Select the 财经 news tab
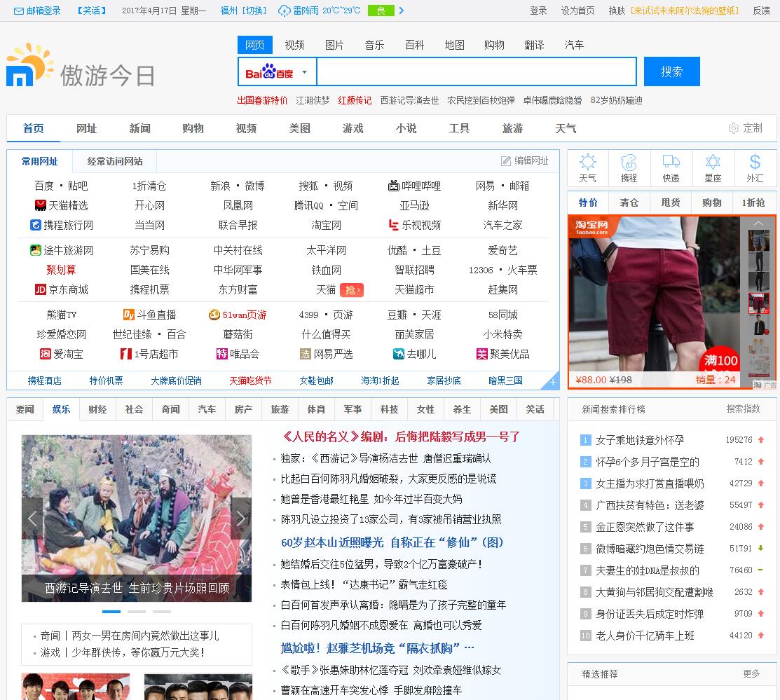780x700 pixels. pos(97,409)
